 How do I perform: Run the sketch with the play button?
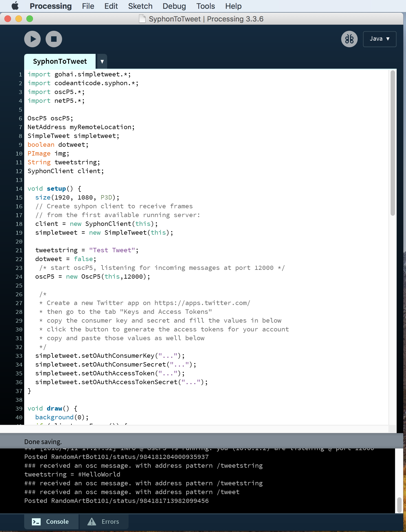coord(32,39)
